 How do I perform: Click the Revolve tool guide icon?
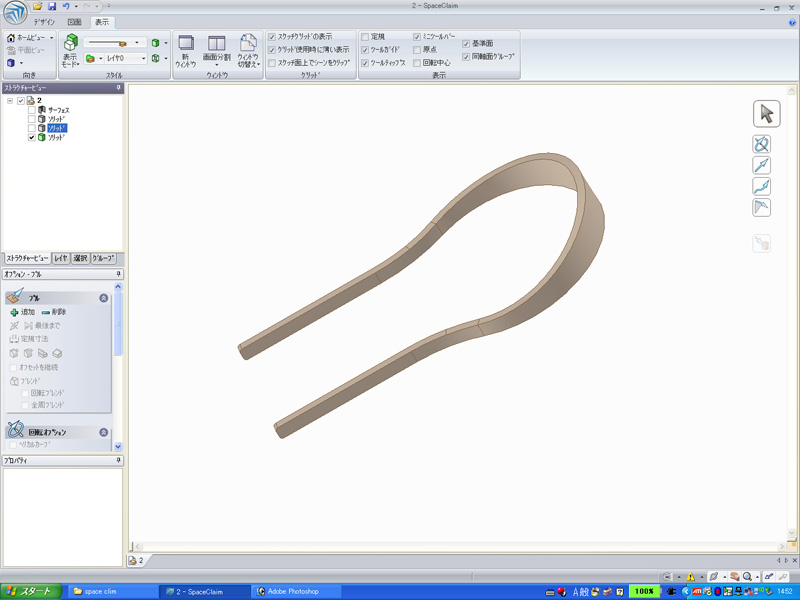[761, 145]
